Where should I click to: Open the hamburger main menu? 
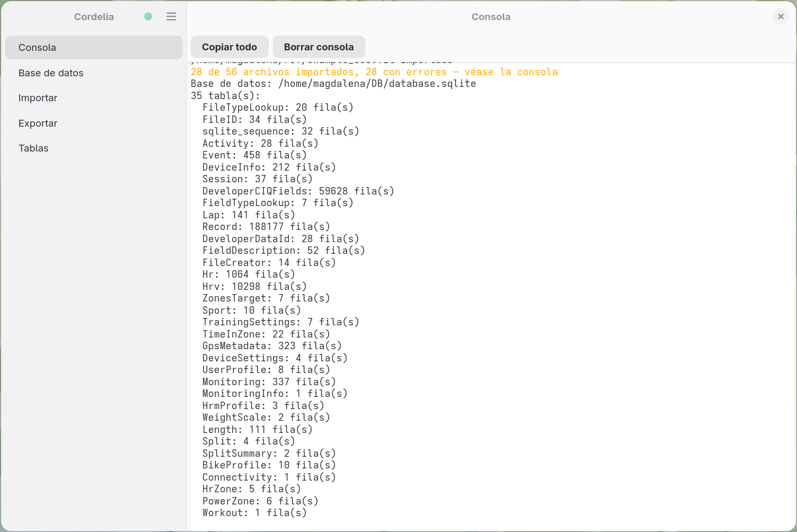171,16
